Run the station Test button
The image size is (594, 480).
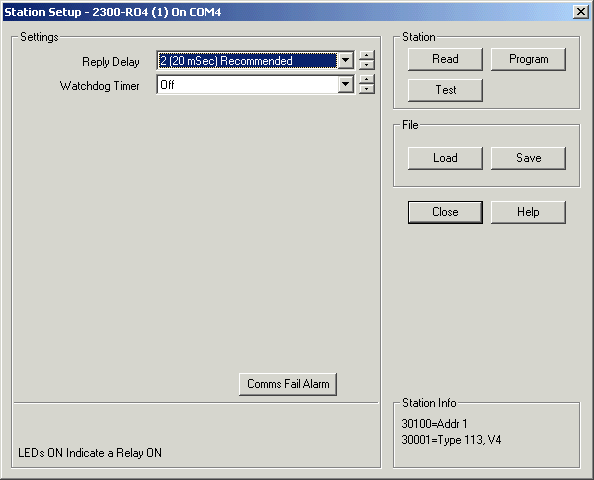click(445, 90)
